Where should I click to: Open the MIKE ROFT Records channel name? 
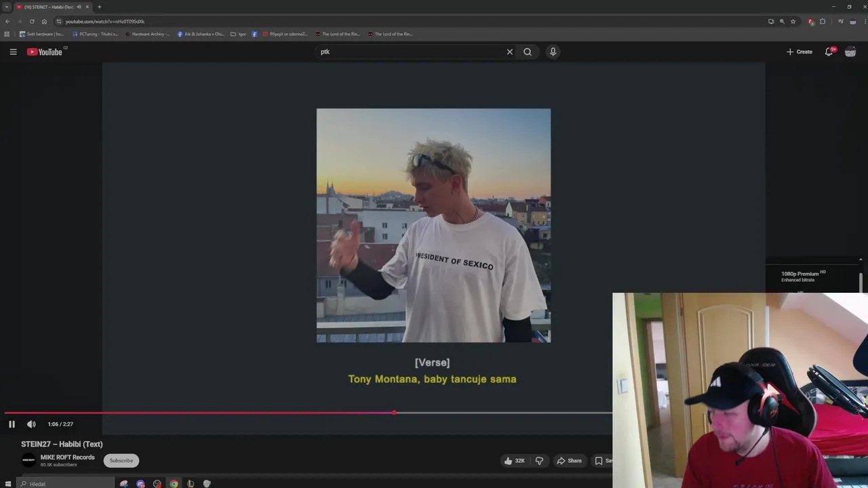[x=67, y=457]
